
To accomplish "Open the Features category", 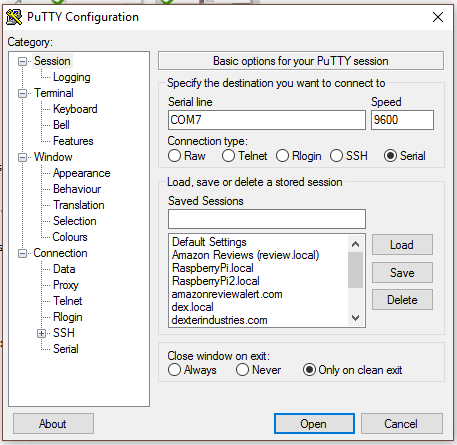I will [73, 141].
